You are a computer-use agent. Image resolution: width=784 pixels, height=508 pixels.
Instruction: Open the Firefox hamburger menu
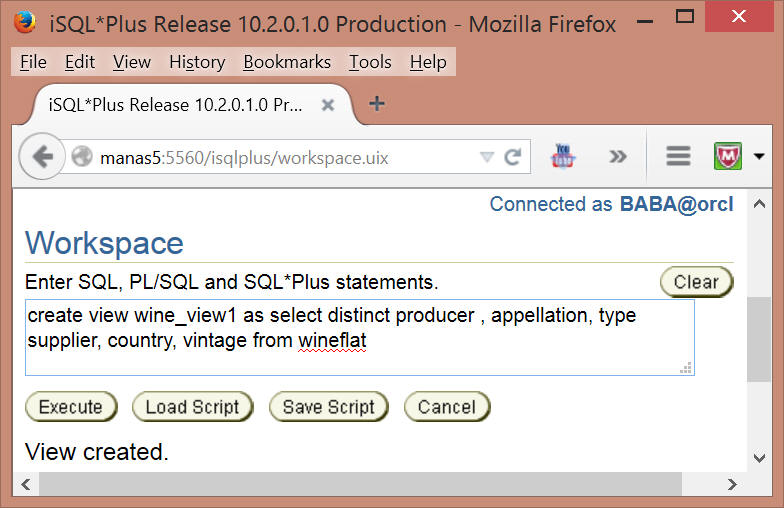point(678,156)
